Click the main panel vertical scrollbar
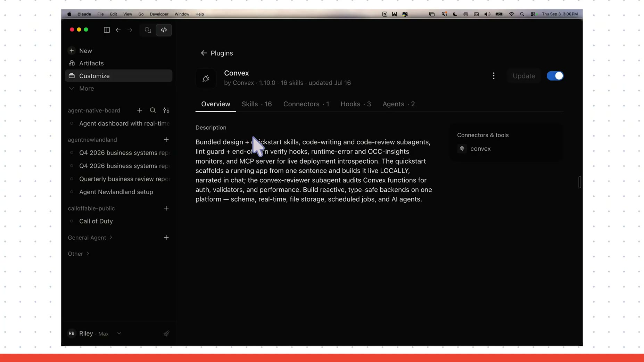The image size is (644, 362). [x=580, y=182]
